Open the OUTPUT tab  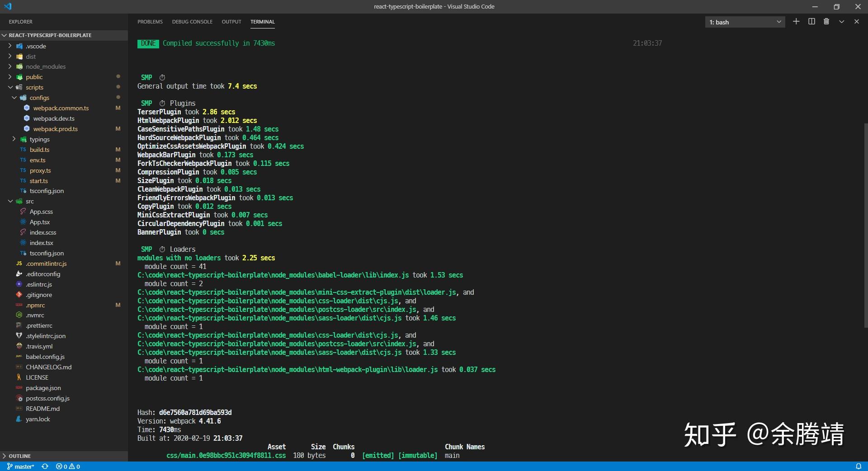coord(231,22)
